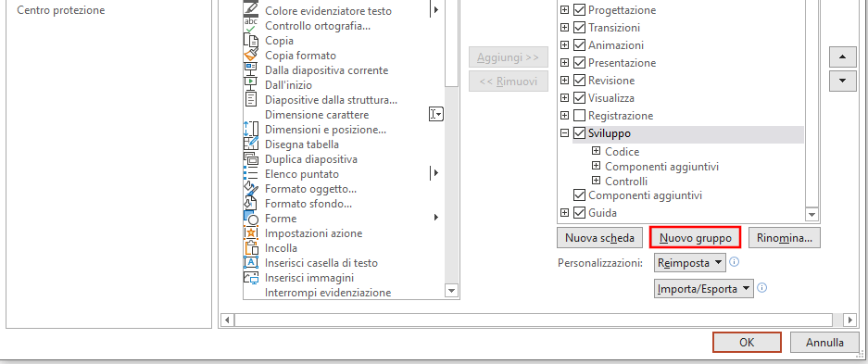Click horizontal scrollbar left arrow
This screenshot has width=868, height=364.
pyautogui.click(x=227, y=320)
